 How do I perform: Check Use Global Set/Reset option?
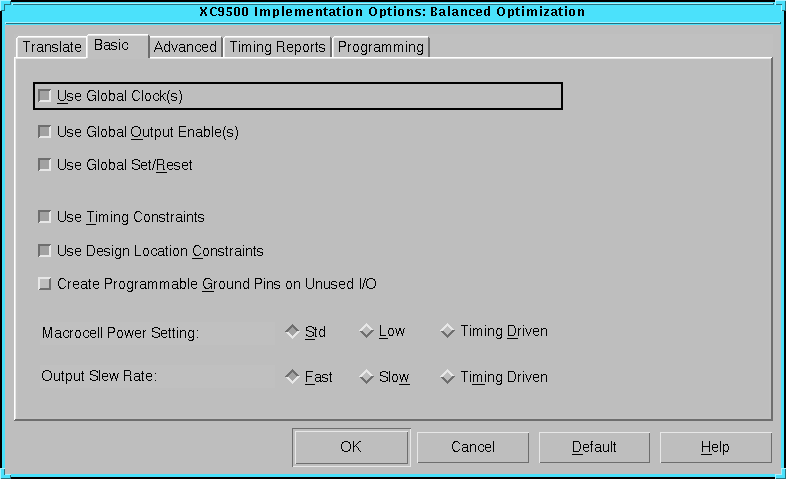pyautogui.click(x=44, y=165)
